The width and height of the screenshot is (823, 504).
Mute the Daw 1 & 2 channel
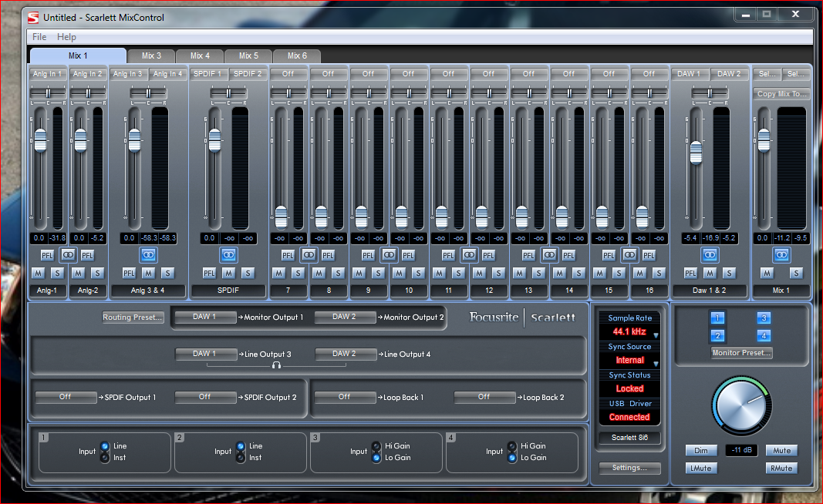coord(710,274)
